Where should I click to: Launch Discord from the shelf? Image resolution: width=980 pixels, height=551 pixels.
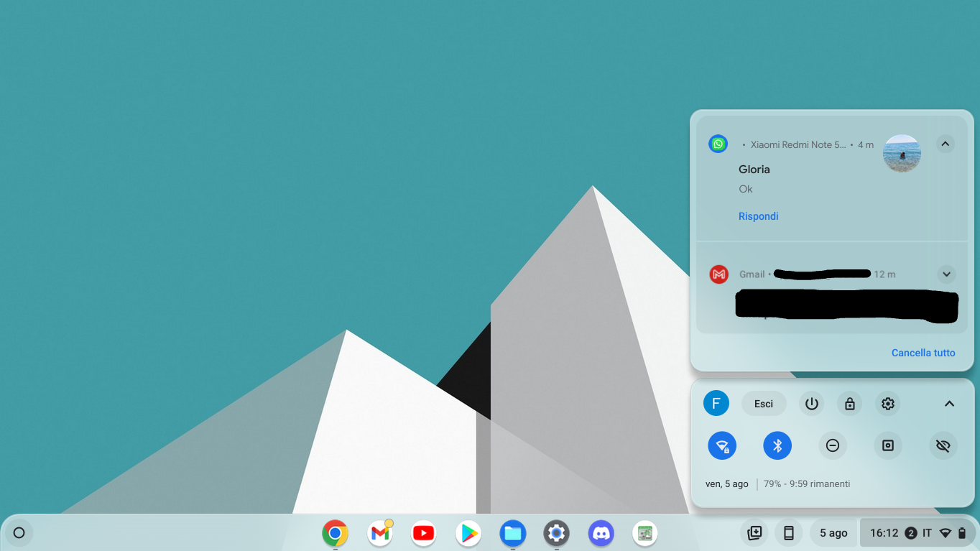(601, 533)
